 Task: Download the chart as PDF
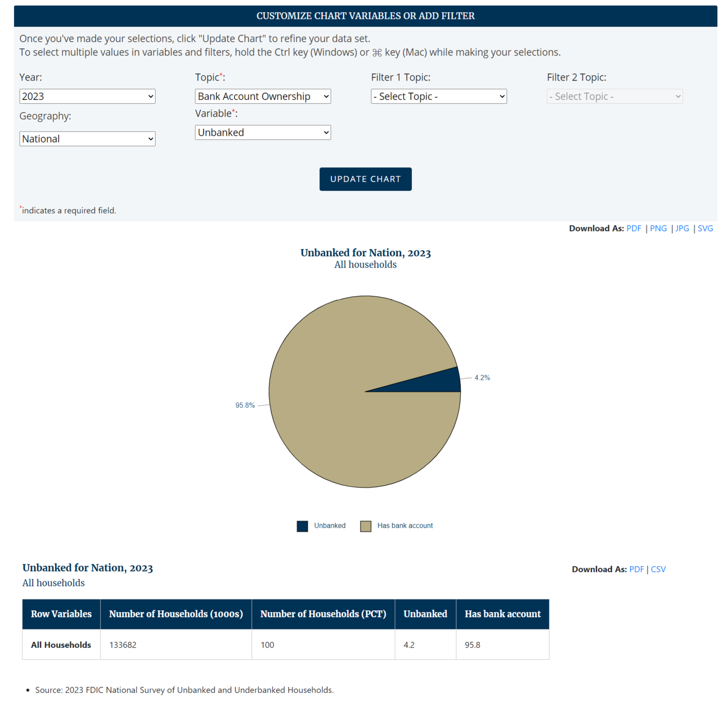click(x=634, y=228)
